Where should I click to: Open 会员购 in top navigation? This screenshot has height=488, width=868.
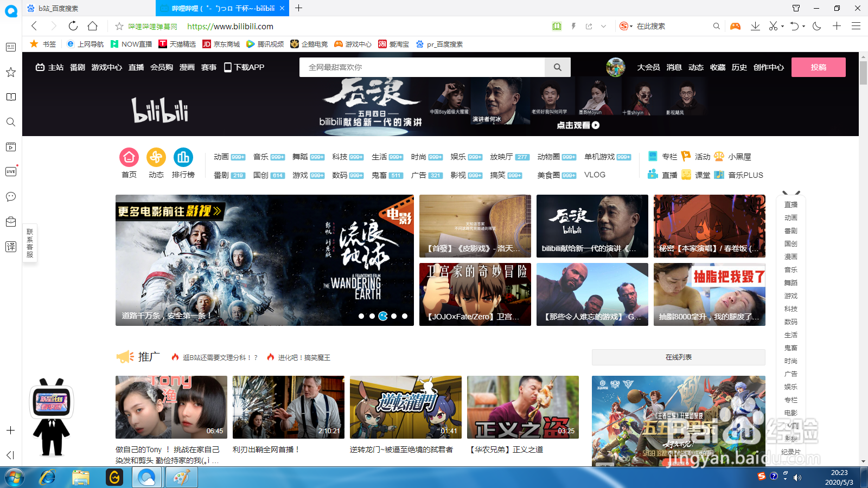click(x=162, y=67)
